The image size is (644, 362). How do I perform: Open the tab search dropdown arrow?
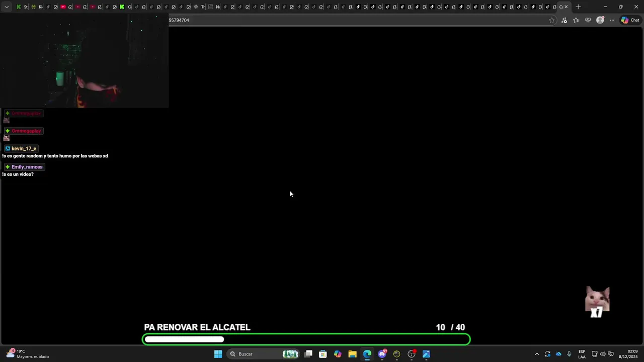pyautogui.click(x=7, y=7)
